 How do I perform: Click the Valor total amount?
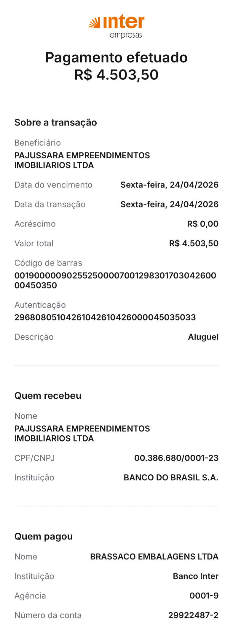tap(194, 244)
